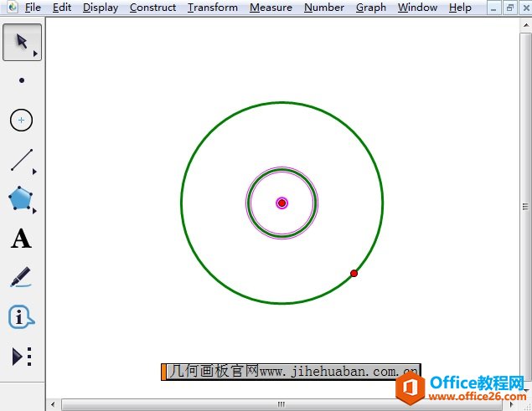Select the Point tool
This screenshot has width=532, height=411.
click(x=22, y=80)
